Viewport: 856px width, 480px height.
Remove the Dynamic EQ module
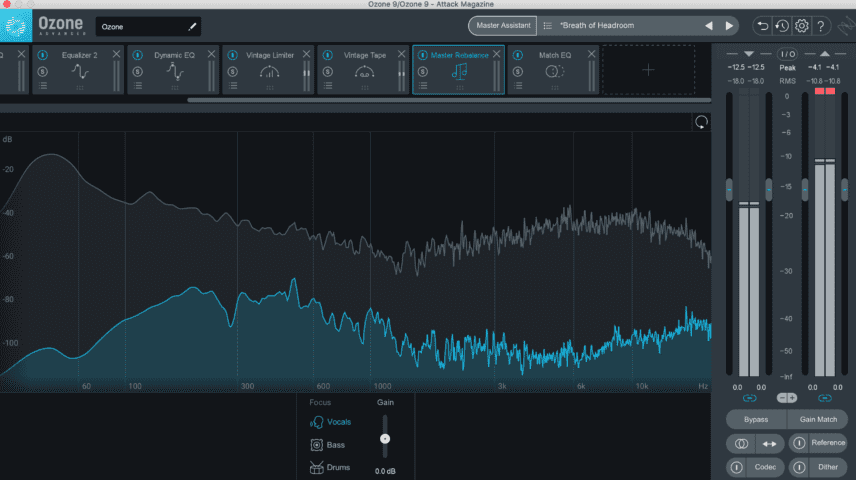point(211,54)
